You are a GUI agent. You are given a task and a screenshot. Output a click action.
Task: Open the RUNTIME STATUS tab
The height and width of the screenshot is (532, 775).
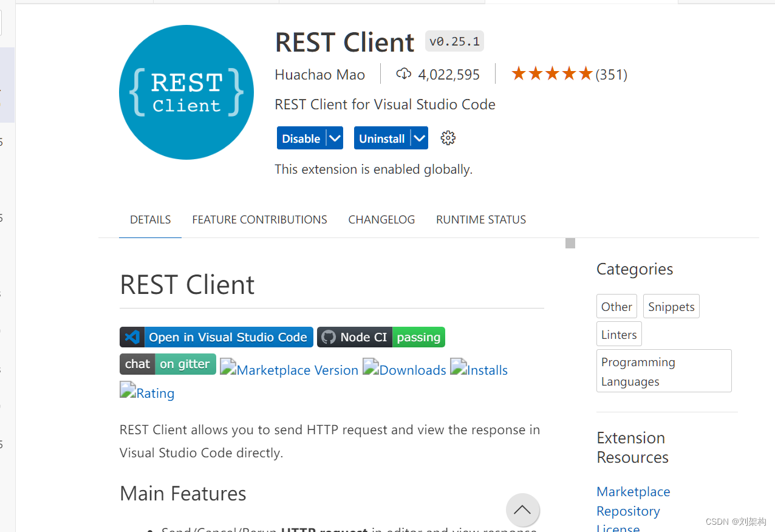(x=481, y=220)
